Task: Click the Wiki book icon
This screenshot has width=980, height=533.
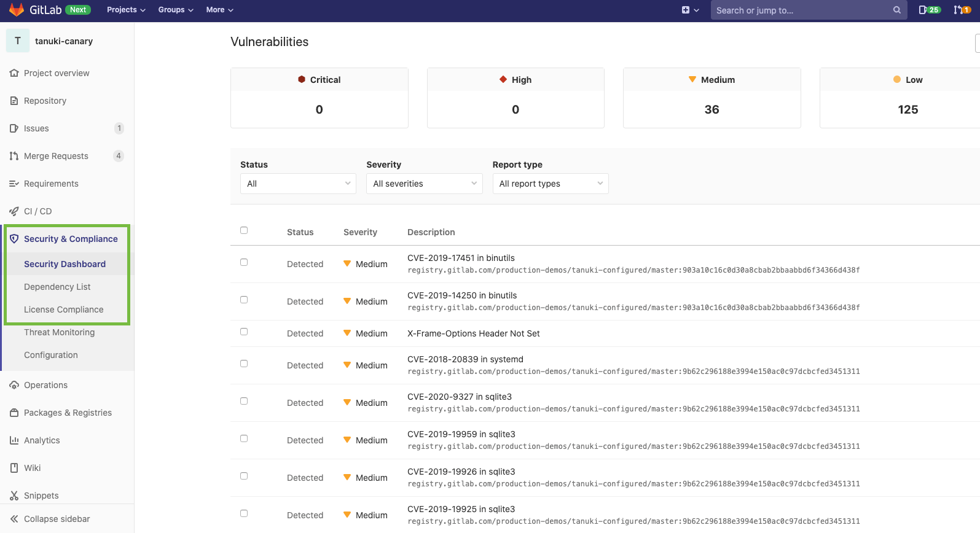Action: [x=14, y=468]
